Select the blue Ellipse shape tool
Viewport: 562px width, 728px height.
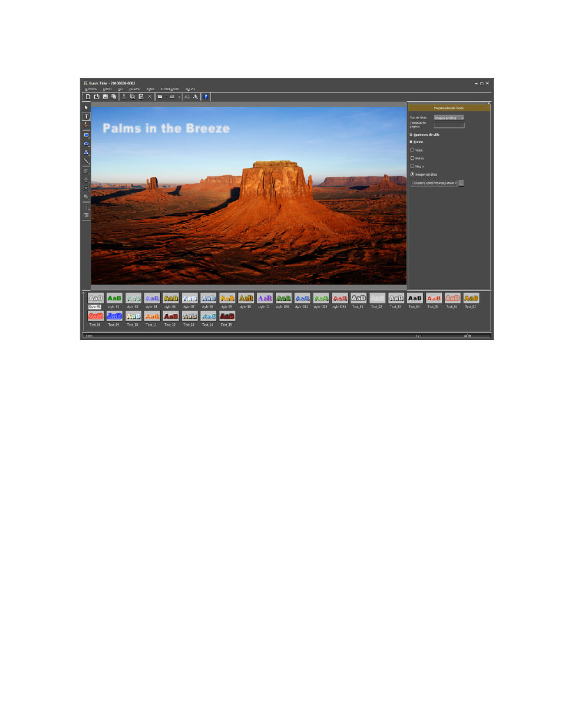tap(86, 144)
